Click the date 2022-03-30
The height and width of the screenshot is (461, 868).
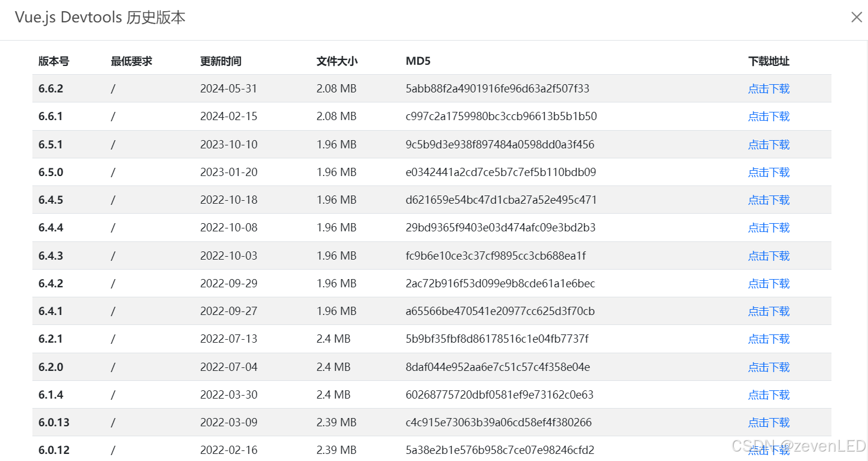point(228,395)
